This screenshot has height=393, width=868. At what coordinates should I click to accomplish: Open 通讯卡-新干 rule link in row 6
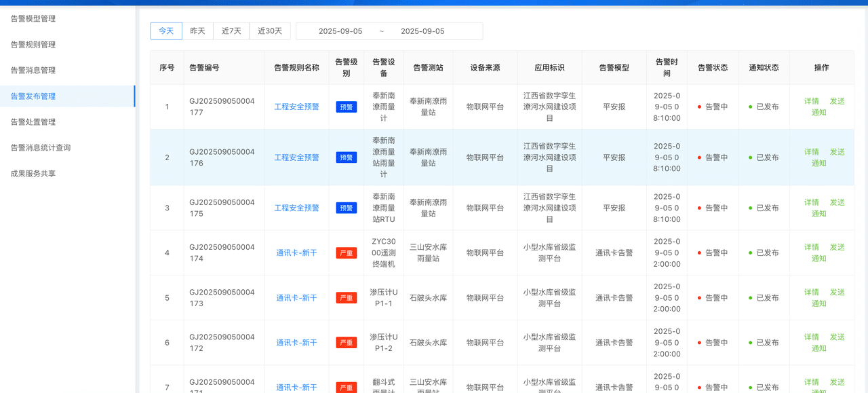pyautogui.click(x=296, y=343)
